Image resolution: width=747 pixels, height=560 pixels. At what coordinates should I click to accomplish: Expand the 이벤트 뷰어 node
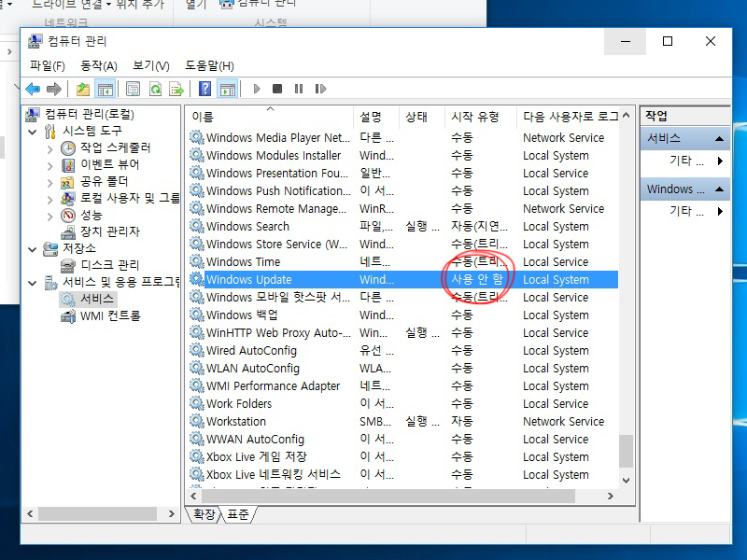(x=50, y=166)
